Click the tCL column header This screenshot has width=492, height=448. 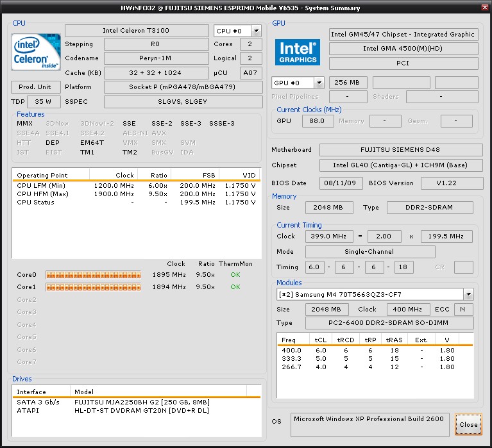click(x=321, y=340)
